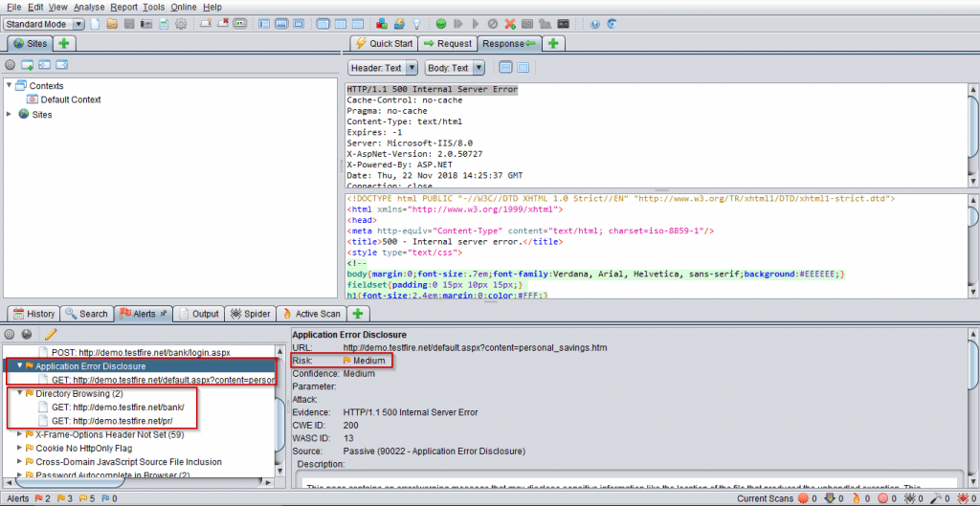Select GET http://demo.testfire.net/pr/ alert row
The width and height of the screenshot is (980, 506).
(x=105, y=421)
